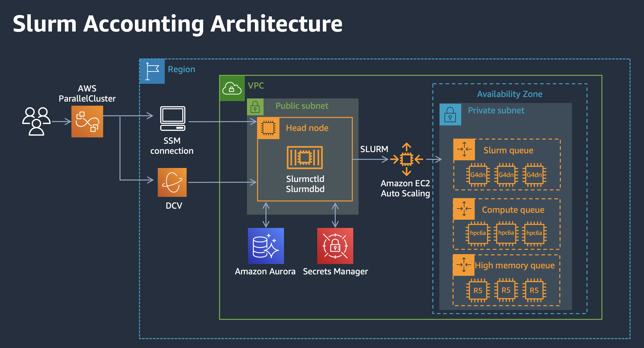Select the first R5 instance chip
Viewport: 644px width, 348px height.
coord(478,290)
